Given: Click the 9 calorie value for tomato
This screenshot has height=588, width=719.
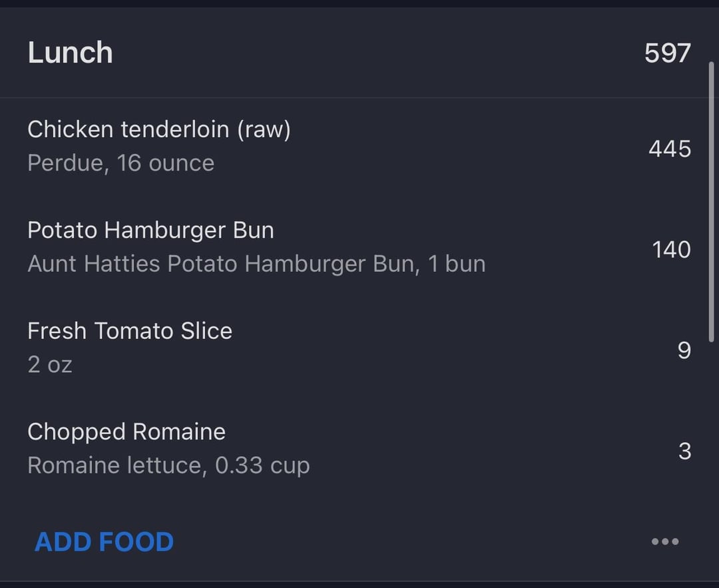Looking at the screenshot, I should pyautogui.click(x=684, y=351).
